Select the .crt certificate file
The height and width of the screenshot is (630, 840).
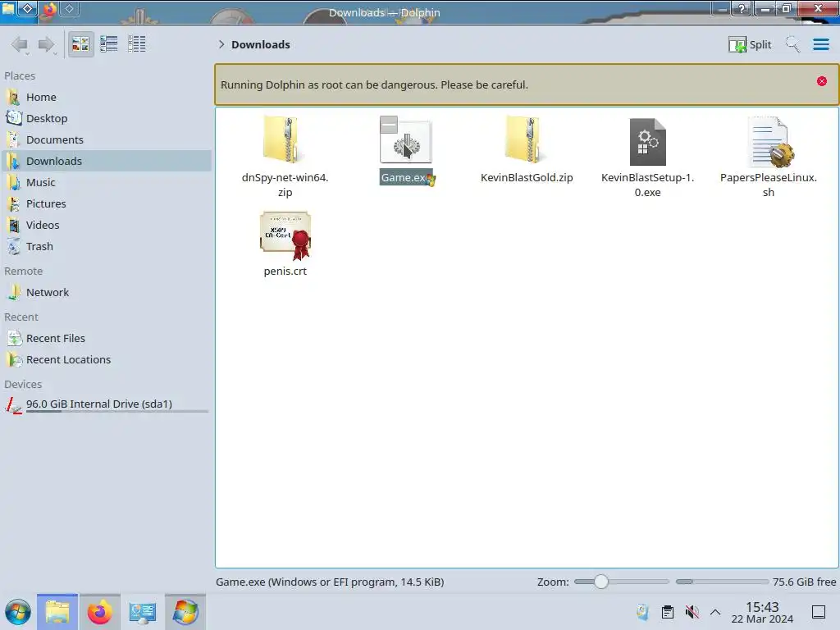click(x=285, y=244)
